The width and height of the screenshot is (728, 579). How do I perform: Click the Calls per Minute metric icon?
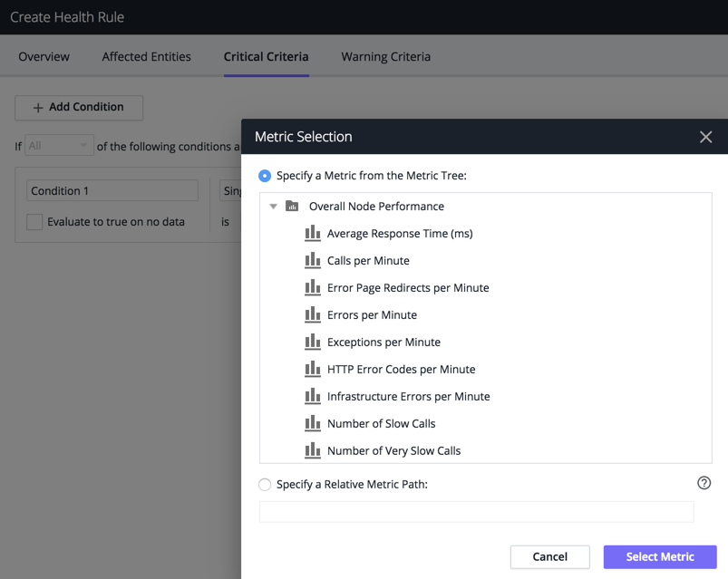(x=313, y=260)
